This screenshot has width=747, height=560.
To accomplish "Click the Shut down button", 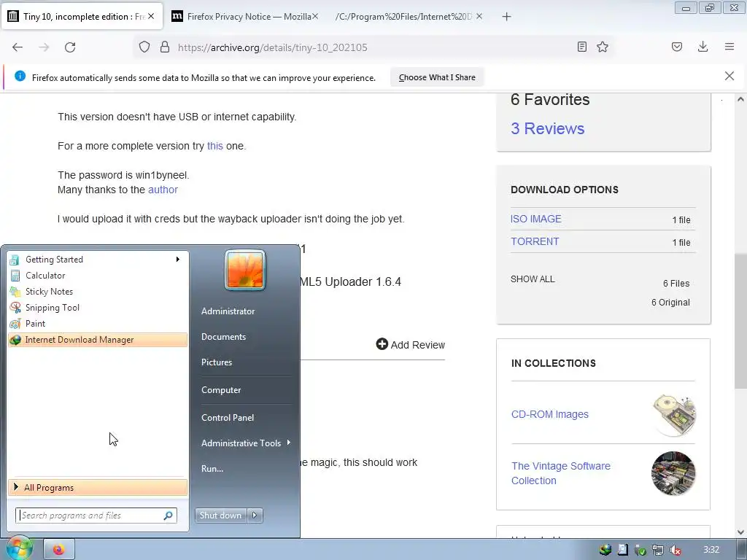I will [x=221, y=516].
